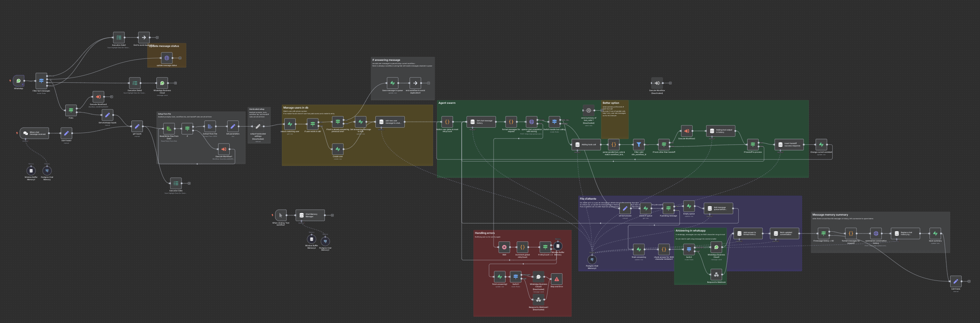Open the Get chat message history node
Viewport: 980px width, 323px height.
coord(481,122)
